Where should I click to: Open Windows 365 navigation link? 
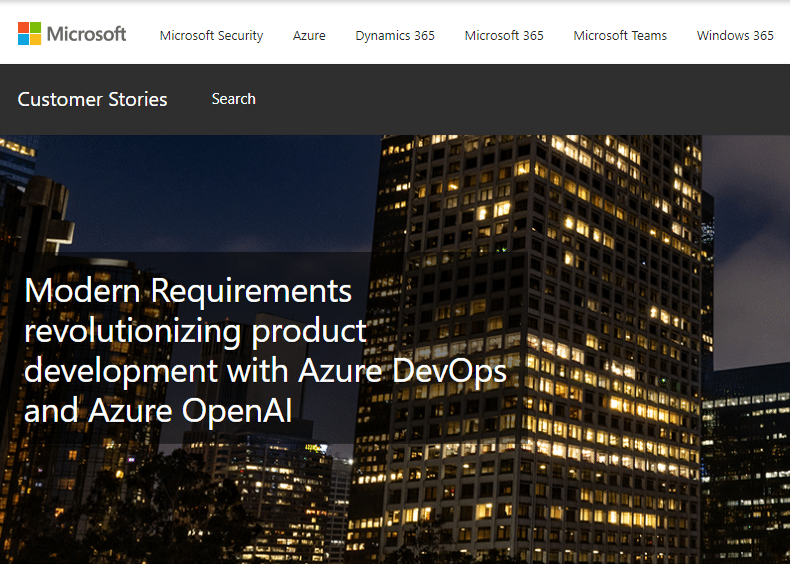click(735, 36)
